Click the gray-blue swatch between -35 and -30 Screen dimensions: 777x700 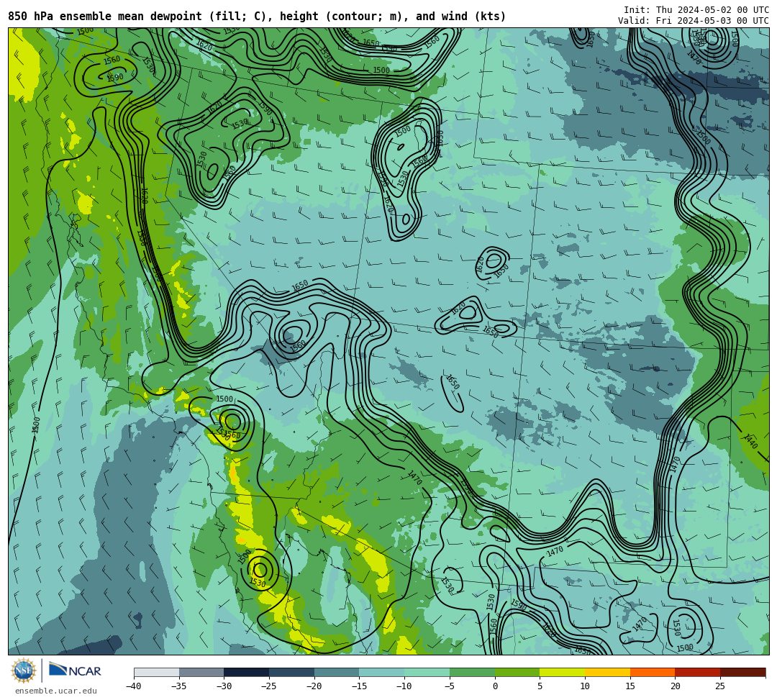[201, 672]
